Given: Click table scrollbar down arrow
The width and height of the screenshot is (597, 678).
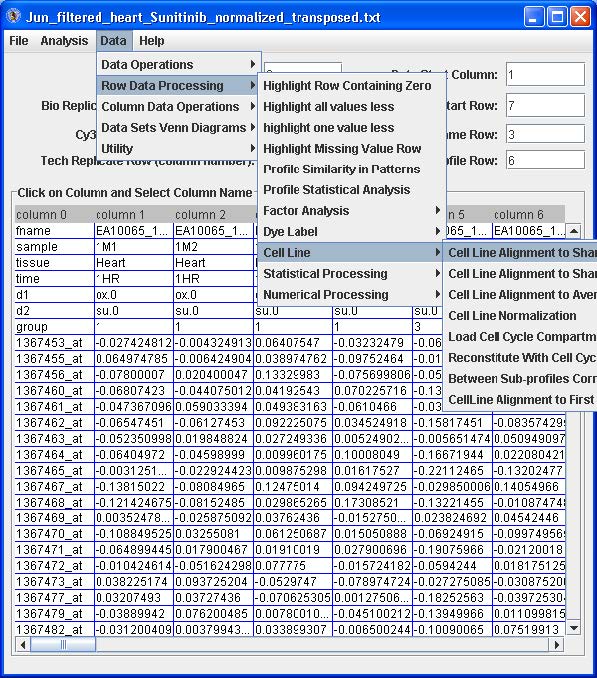Looking at the screenshot, I should [573, 628].
